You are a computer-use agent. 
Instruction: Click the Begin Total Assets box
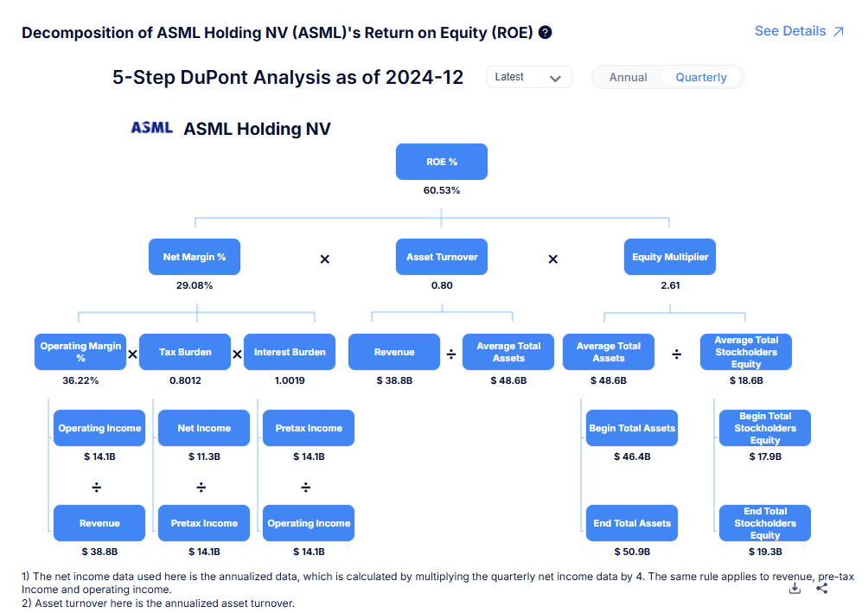[632, 428]
